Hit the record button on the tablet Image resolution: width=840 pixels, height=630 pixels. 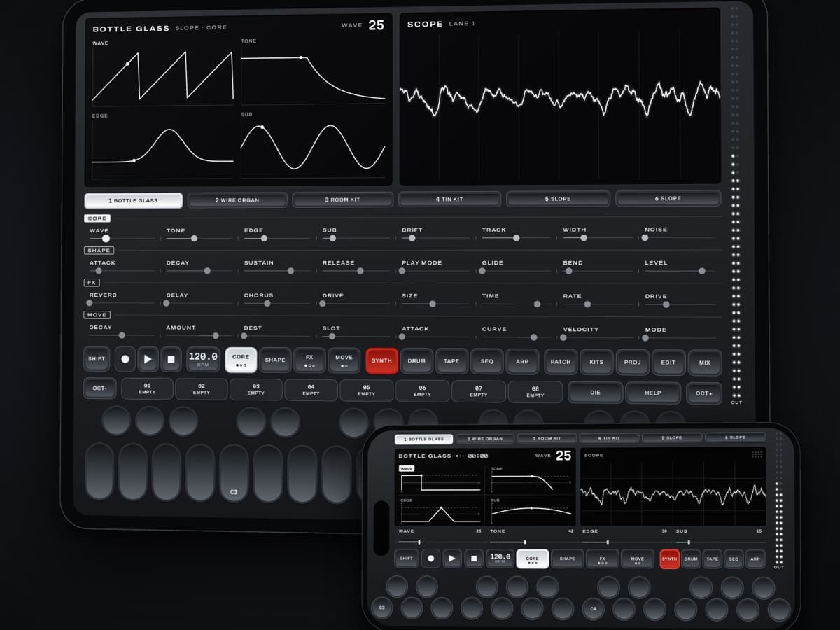(x=125, y=359)
